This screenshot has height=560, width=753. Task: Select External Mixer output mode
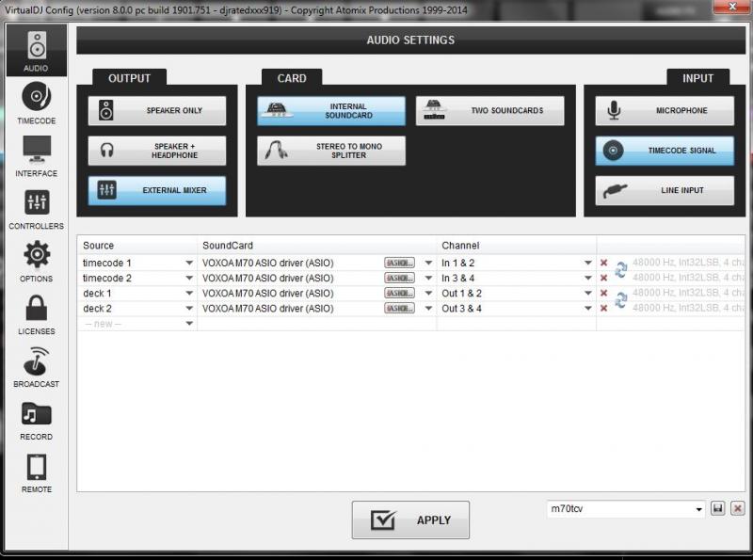point(157,190)
